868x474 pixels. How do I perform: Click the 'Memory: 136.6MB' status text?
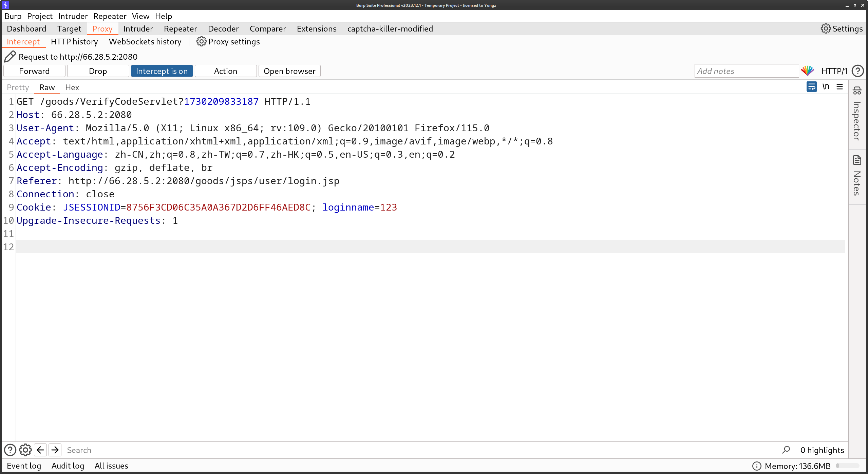pos(797,466)
